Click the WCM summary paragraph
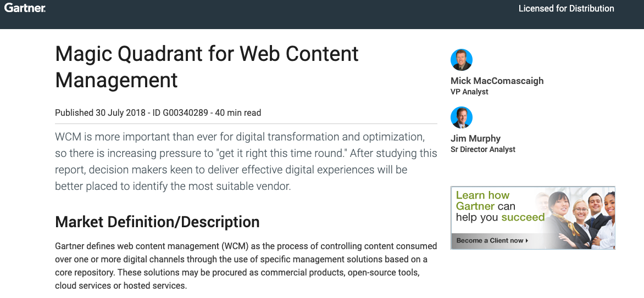644x298 pixels. [246, 161]
